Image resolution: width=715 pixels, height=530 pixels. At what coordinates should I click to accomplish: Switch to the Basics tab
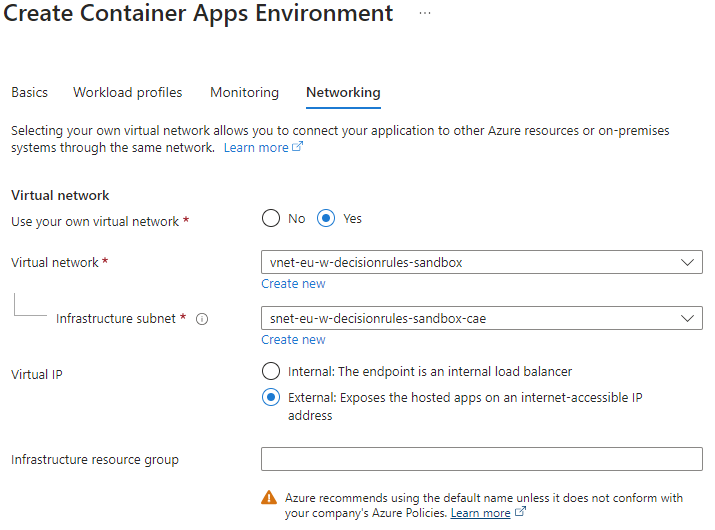[29, 92]
